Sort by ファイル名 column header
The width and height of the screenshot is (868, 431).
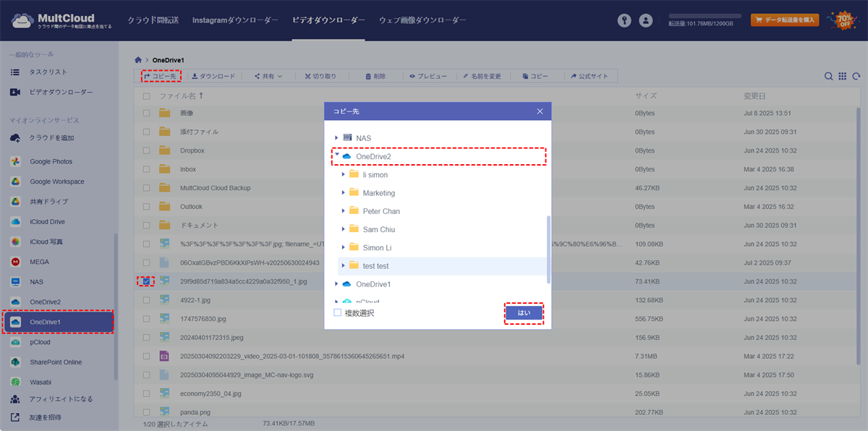(x=181, y=95)
